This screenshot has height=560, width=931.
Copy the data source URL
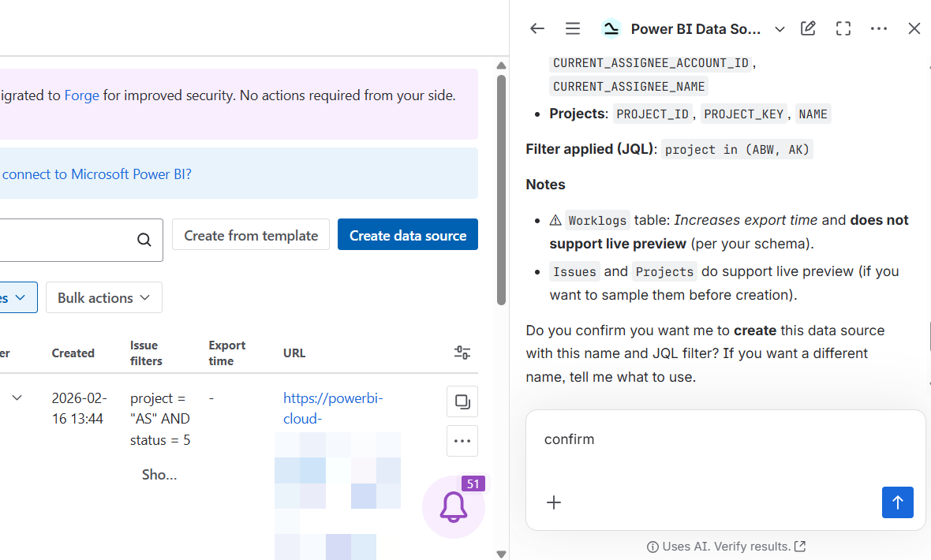(x=462, y=401)
